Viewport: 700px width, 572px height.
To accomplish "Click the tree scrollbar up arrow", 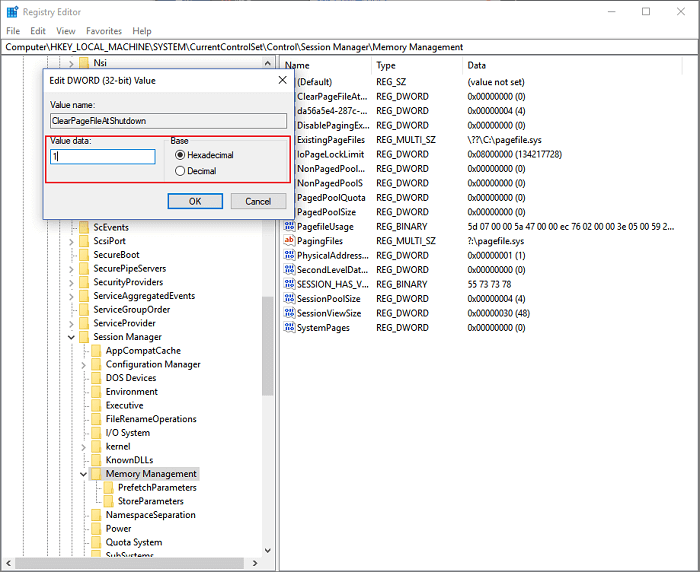I will [267, 63].
